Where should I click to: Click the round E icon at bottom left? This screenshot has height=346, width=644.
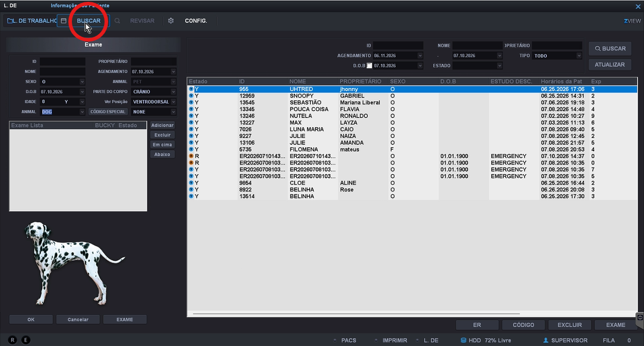(26, 340)
